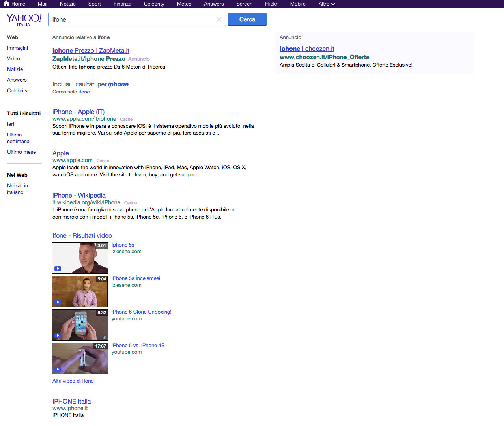Screen dimensions: 504x426
Task: Click Home in the top bar
Action: (18, 4)
